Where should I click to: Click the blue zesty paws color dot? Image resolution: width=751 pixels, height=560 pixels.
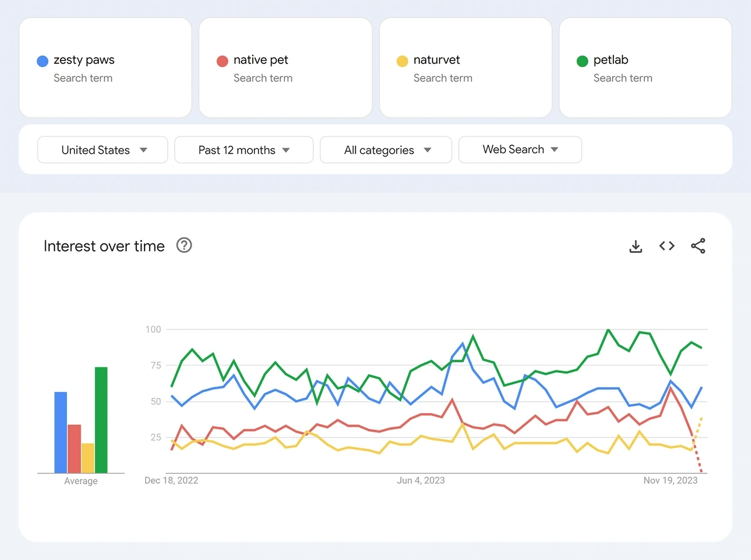[43, 61]
